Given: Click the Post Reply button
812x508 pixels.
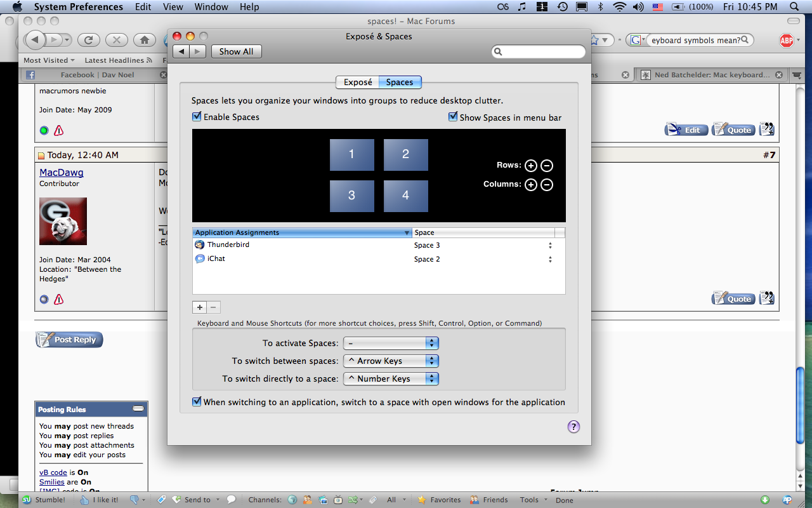Looking at the screenshot, I should [x=69, y=340].
